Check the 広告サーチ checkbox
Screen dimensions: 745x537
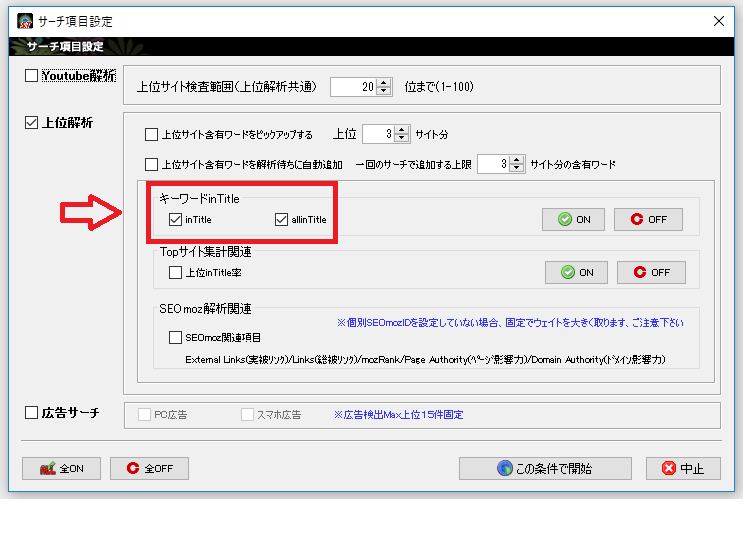point(31,412)
